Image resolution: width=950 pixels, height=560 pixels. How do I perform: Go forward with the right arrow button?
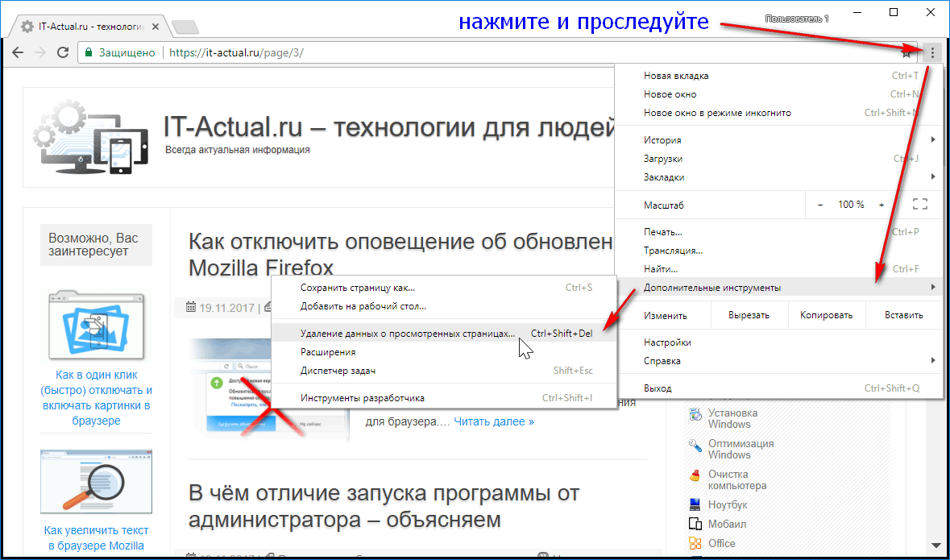click(40, 52)
